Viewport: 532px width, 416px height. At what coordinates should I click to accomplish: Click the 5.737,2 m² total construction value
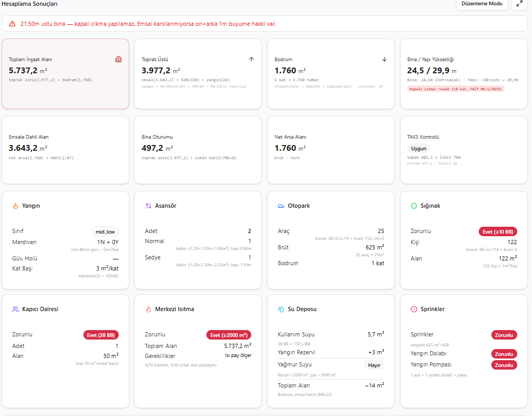coord(28,71)
